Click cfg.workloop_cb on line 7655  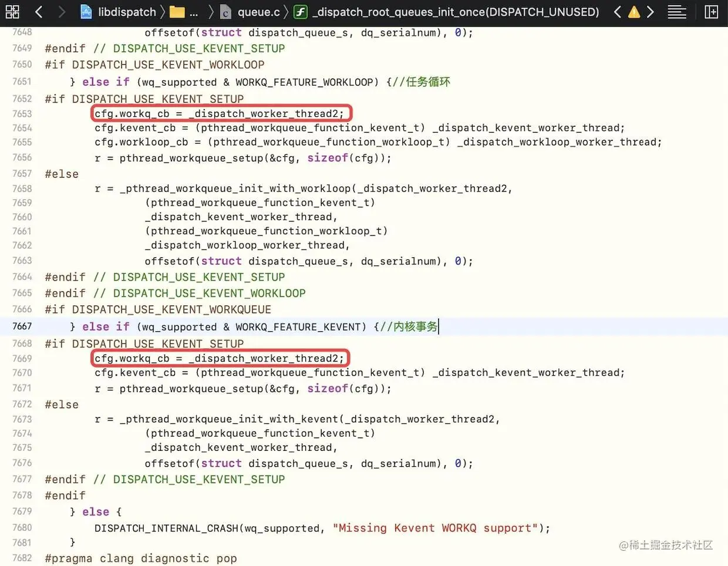[x=141, y=142]
